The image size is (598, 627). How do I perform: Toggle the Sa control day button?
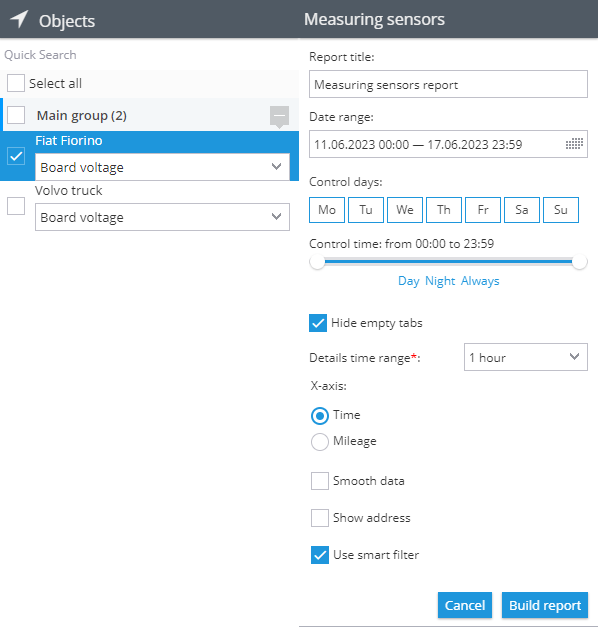[x=522, y=210]
